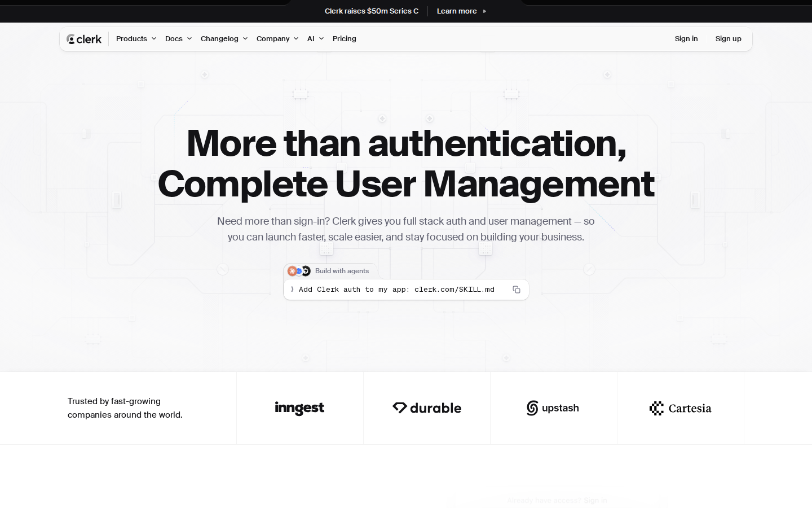Select the Build with agents label
Viewport: 812px width, 508px height.
(342, 271)
